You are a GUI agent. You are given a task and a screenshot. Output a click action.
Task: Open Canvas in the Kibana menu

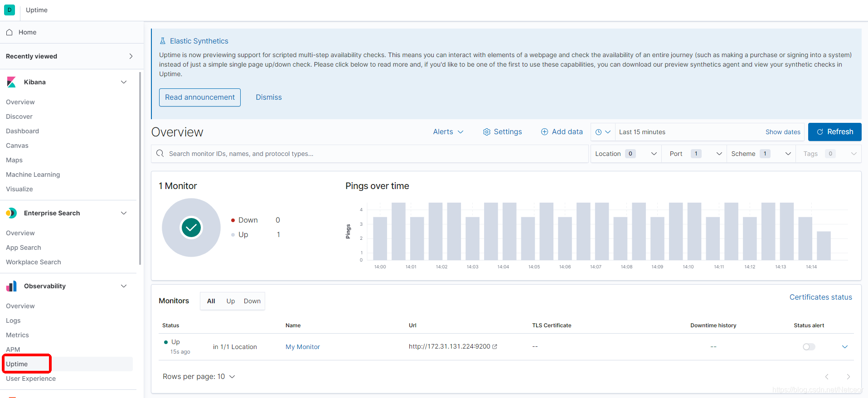click(x=17, y=146)
